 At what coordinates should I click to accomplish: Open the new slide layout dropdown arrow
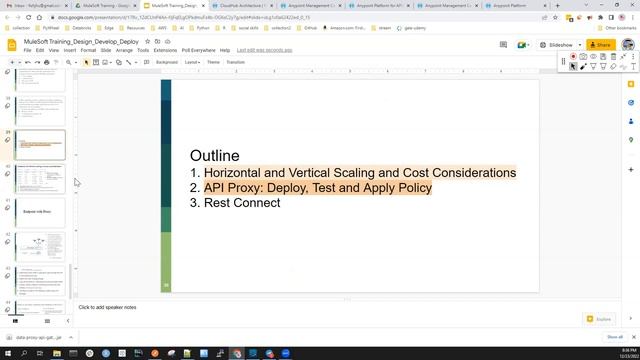19,62
